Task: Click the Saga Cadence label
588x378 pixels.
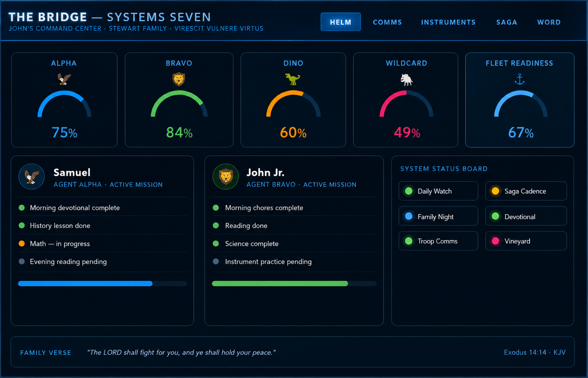Action: (525, 191)
